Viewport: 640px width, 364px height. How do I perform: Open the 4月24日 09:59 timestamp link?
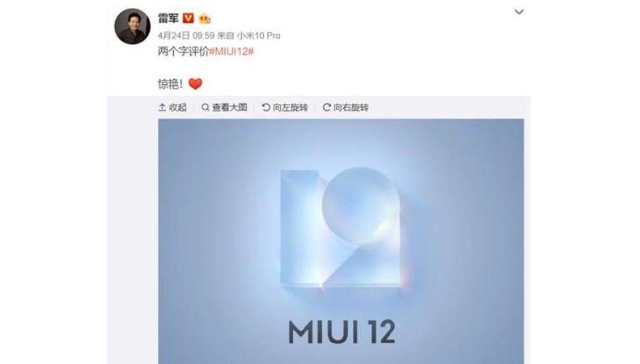186,35
